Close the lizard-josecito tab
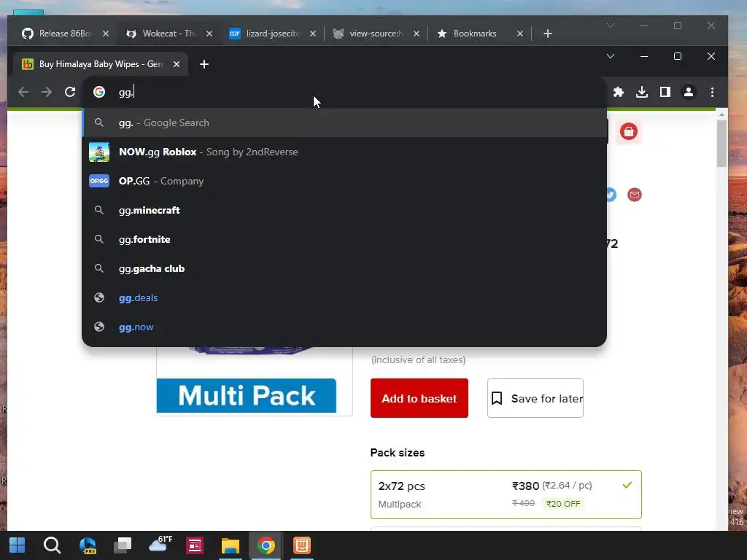The width and height of the screenshot is (747, 560). [x=312, y=34]
